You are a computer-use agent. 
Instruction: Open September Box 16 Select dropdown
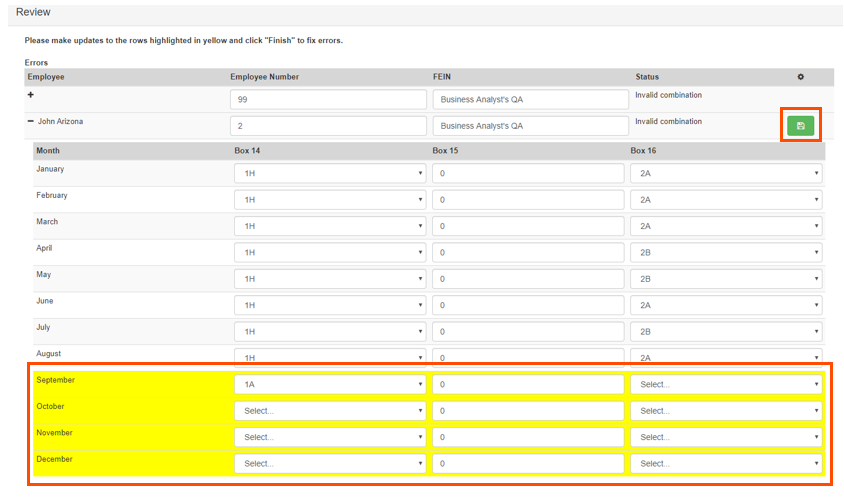tap(726, 385)
